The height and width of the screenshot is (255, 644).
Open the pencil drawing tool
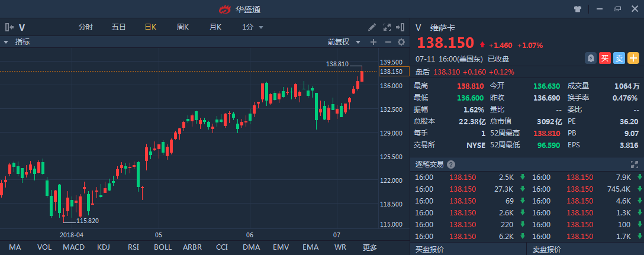pos(372,27)
